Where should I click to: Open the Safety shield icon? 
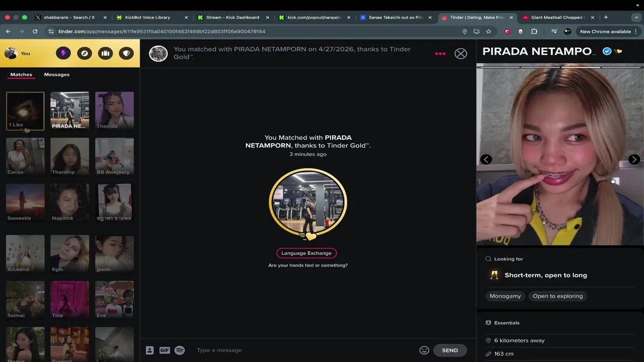tap(126, 53)
